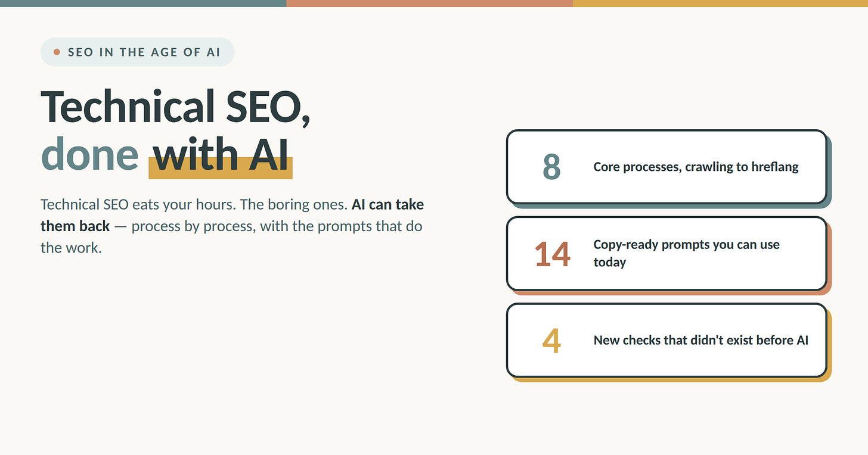Click the salmon segment of top bar

pos(430,3)
